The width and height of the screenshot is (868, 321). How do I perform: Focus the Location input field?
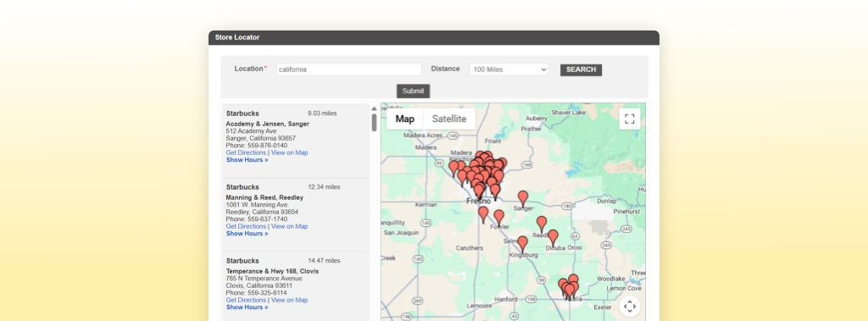tap(348, 69)
